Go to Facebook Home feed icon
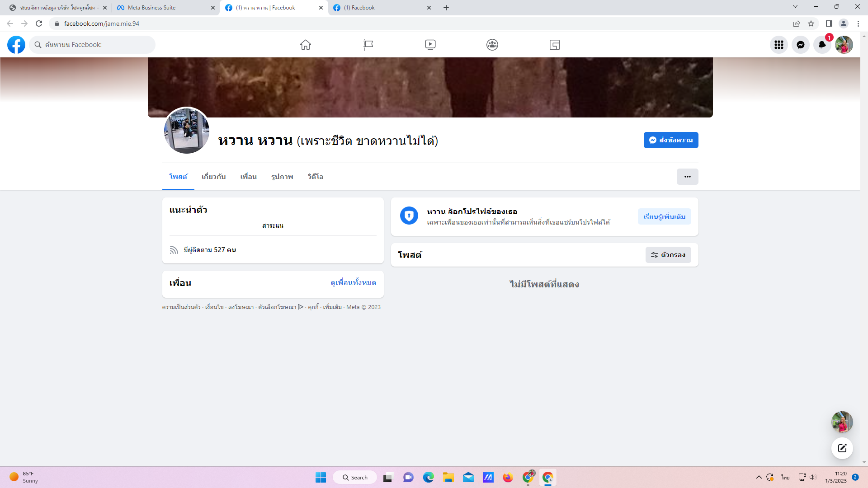 (x=306, y=45)
